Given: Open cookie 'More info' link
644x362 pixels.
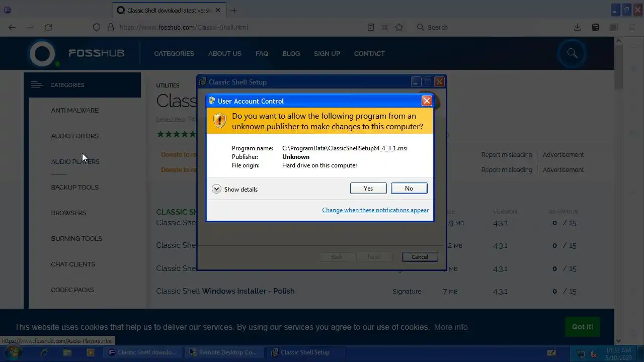Looking at the screenshot, I should 451,327.
